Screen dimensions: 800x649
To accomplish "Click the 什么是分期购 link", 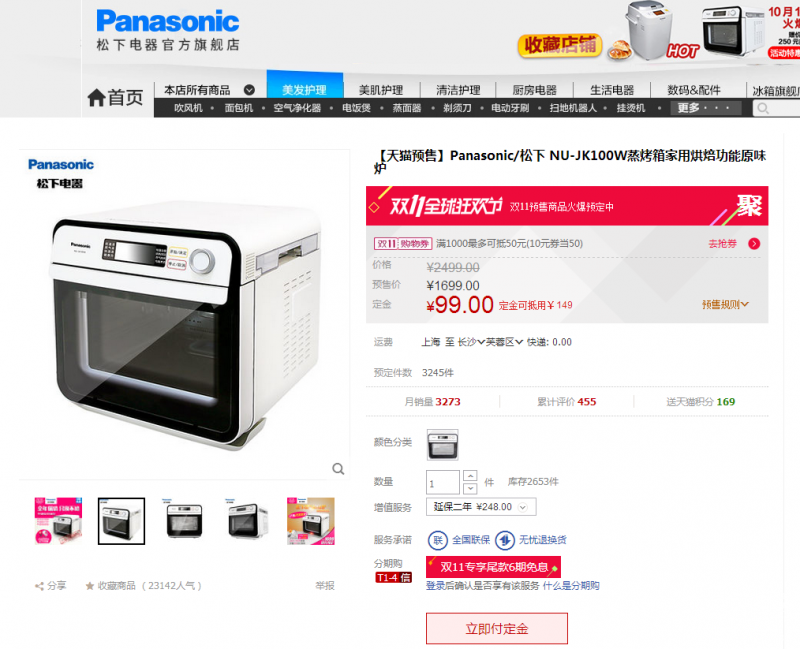I will click(x=571, y=586).
